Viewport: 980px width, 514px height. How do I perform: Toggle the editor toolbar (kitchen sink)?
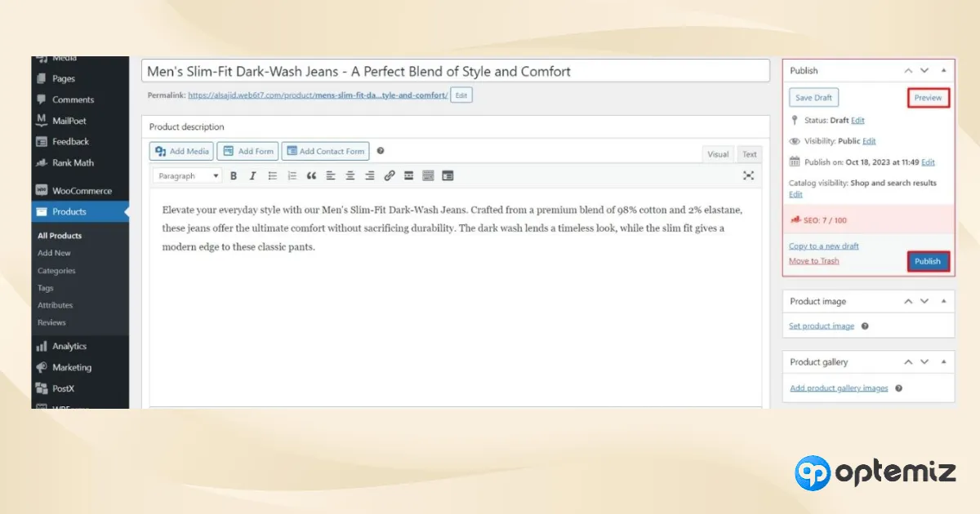click(x=428, y=175)
